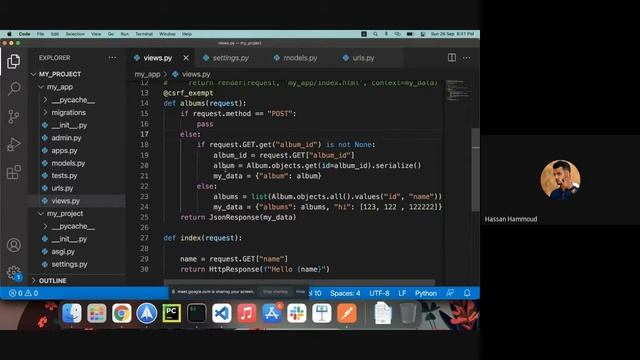Open Launchpad from the dock
640x360 pixels.
97,313
